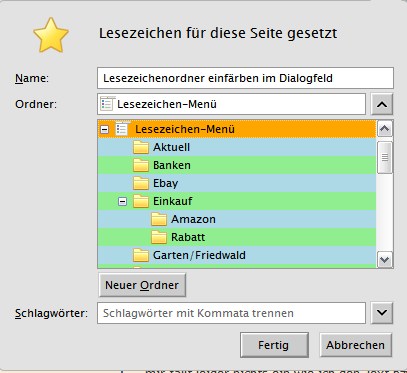Open the Ordner combo box
The height and width of the screenshot is (373, 407).
tap(231, 104)
